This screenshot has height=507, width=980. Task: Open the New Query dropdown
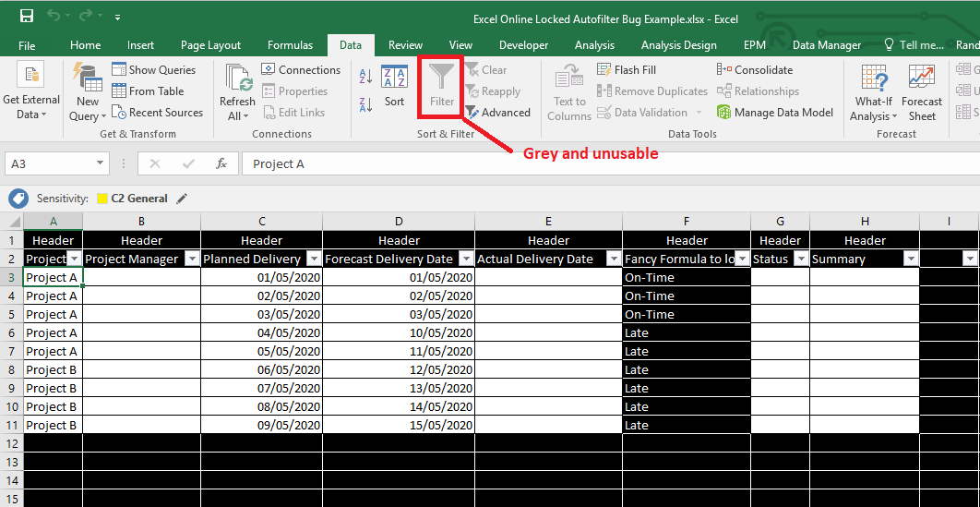pyautogui.click(x=88, y=91)
